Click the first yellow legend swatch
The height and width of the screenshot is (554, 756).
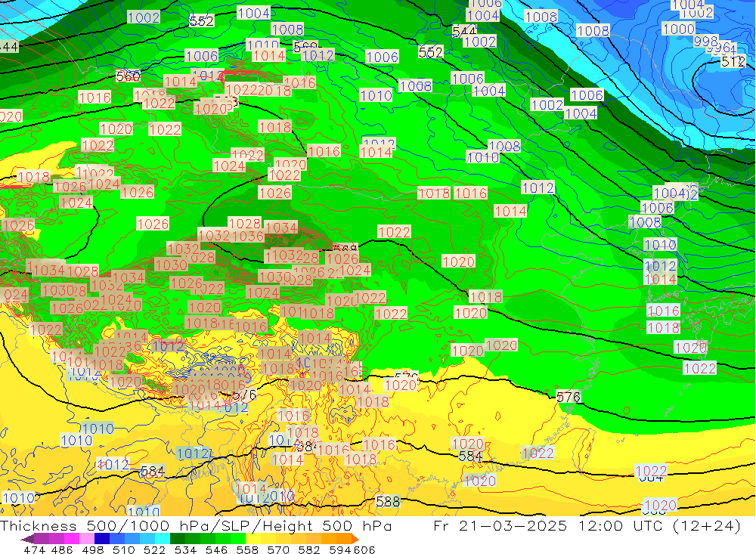point(253,539)
